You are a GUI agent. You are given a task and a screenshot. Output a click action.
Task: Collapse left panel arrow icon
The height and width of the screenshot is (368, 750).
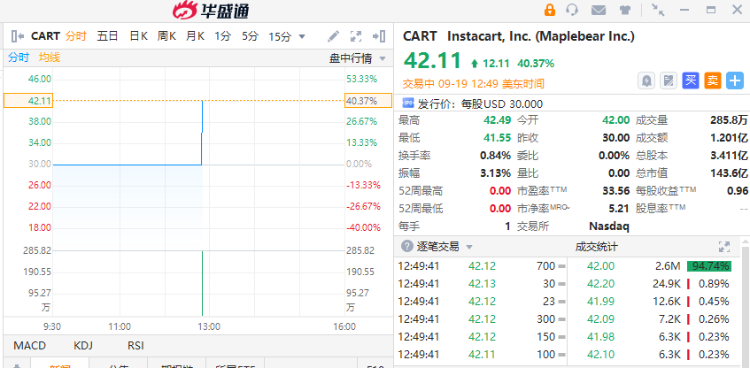tap(18, 36)
